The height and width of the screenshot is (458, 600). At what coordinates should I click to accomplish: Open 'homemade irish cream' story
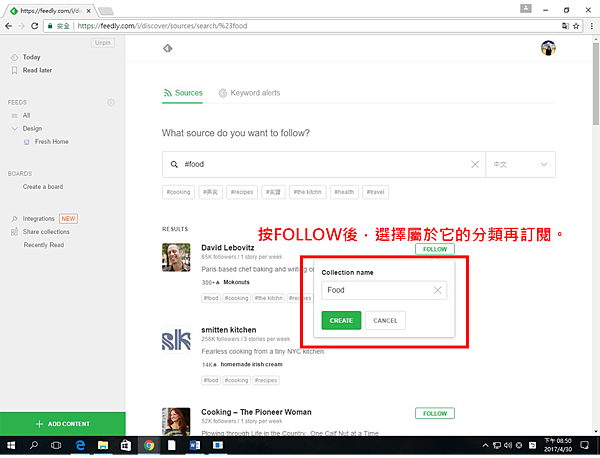coord(251,365)
